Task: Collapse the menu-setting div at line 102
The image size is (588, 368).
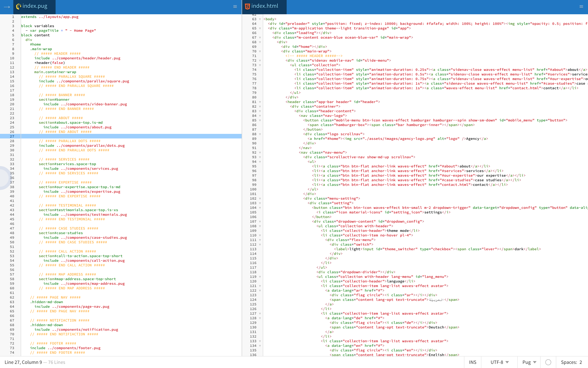Action: click(x=260, y=198)
